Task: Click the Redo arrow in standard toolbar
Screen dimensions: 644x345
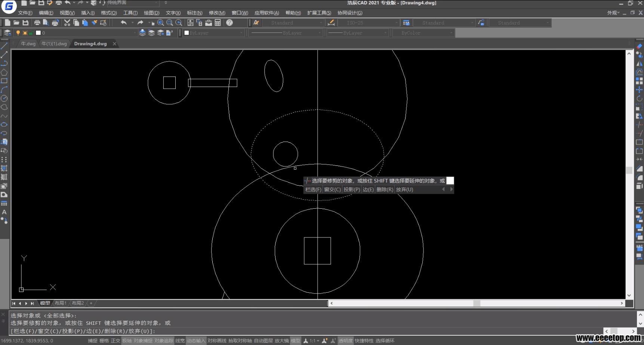Action: tap(140, 23)
